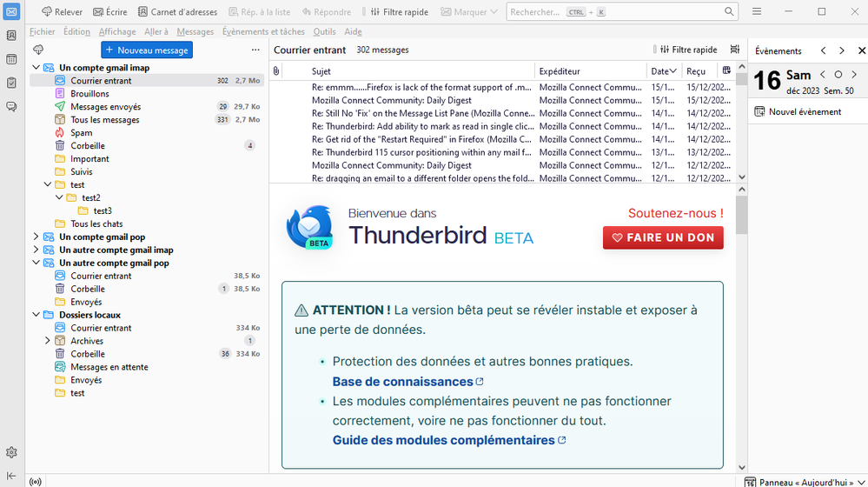
Task: Collapse Un autre compte gmail pop account
Action: point(36,263)
